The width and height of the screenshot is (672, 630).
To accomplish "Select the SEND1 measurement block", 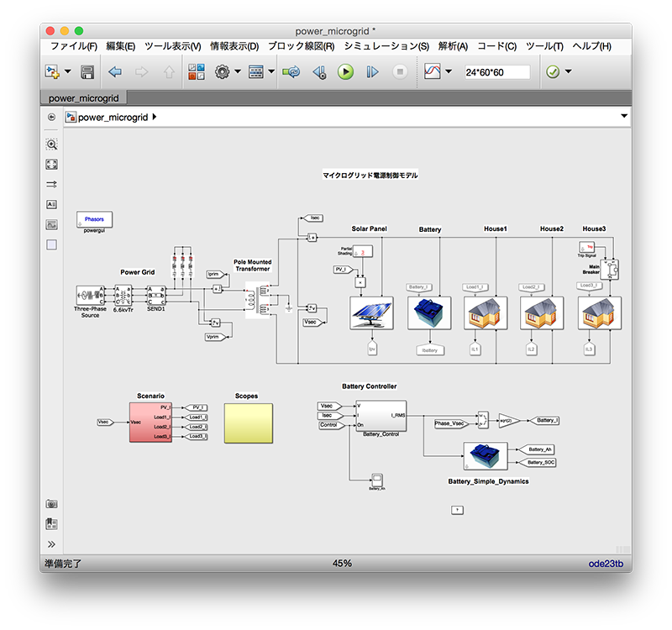I will 156,296.
